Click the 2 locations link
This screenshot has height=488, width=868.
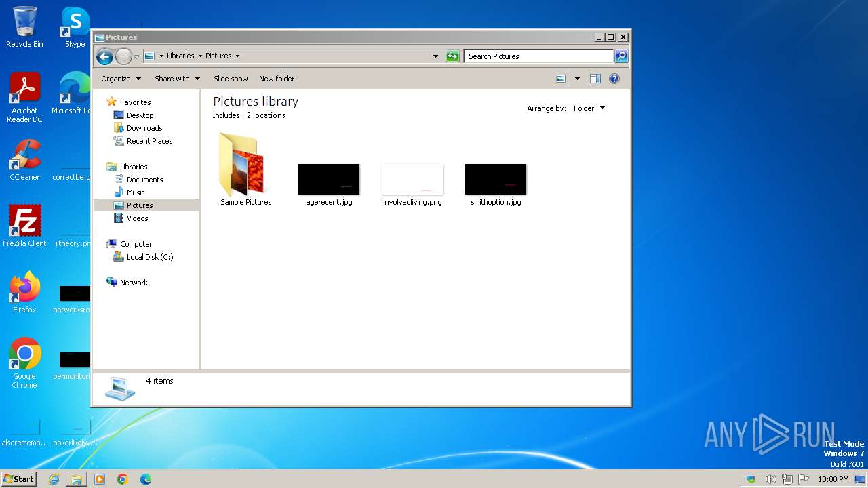tap(266, 115)
